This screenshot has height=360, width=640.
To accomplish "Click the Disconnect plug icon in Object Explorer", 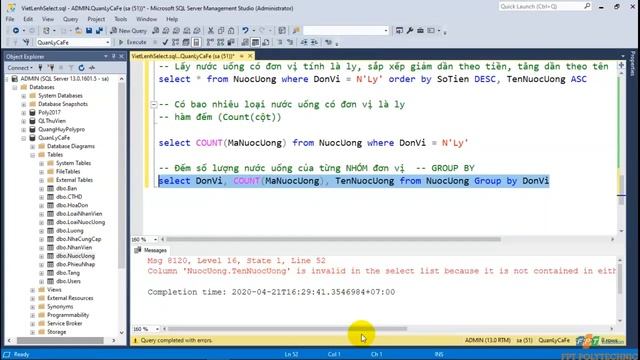I will pyautogui.click(x=51, y=68).
